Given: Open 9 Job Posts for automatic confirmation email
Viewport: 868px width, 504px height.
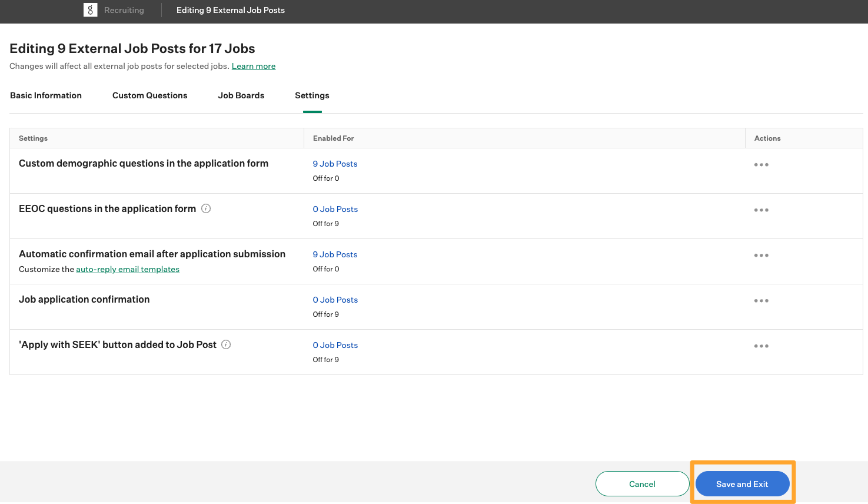Looking at the screenshot, I should (x=335, y=254).
